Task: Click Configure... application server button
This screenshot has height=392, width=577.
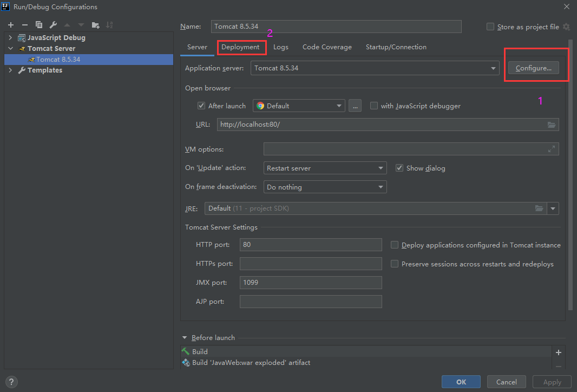Action: pyautogui.click(x=534, y=68)
